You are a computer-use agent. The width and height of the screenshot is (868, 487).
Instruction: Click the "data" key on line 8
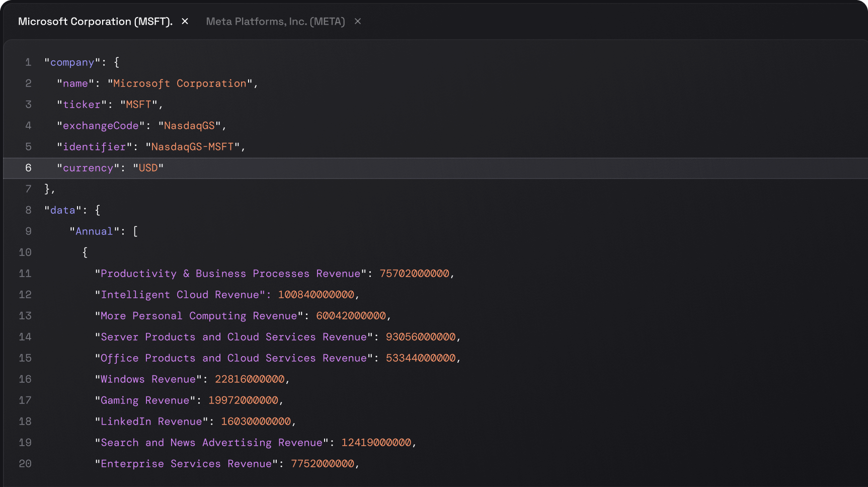pyautogui.click(x=62, y=210)
